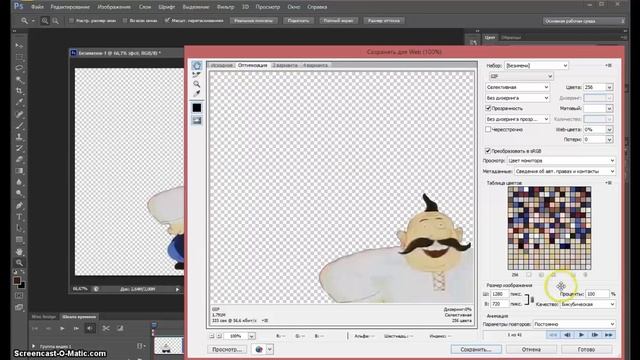Open the preview zoom level 100% dropdown
Screen dimensions: 640x360
point(252,336)
